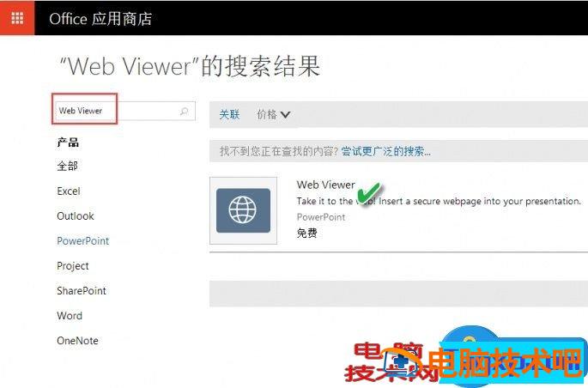Filter products by OneNote
Screen dimensions: 588x388
[x=77, y=341]
